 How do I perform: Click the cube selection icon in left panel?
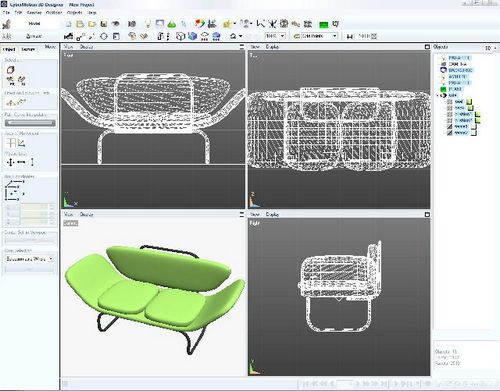click(11, 70)
